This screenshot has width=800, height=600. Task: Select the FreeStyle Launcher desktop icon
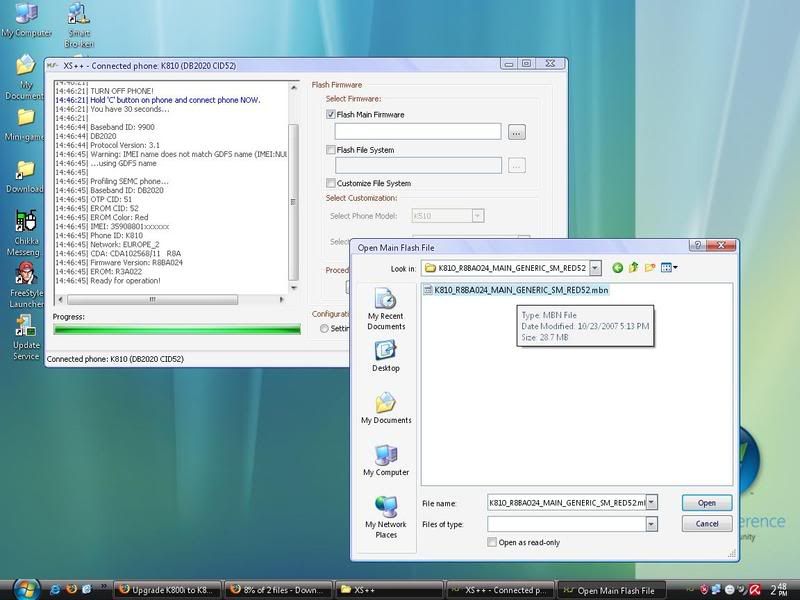coord(26,285)
